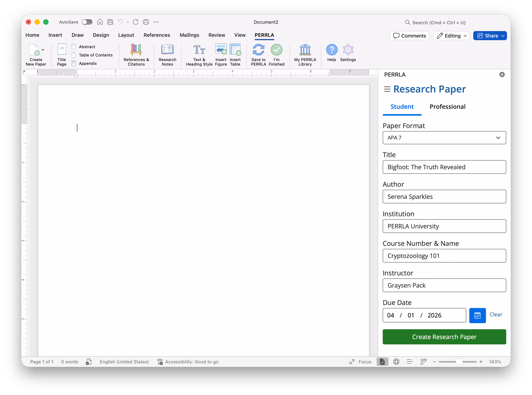Open the APA 7 paper format dropdown
Image resolution: width=532 pixels, height=395 pixels.
(444, 138)
